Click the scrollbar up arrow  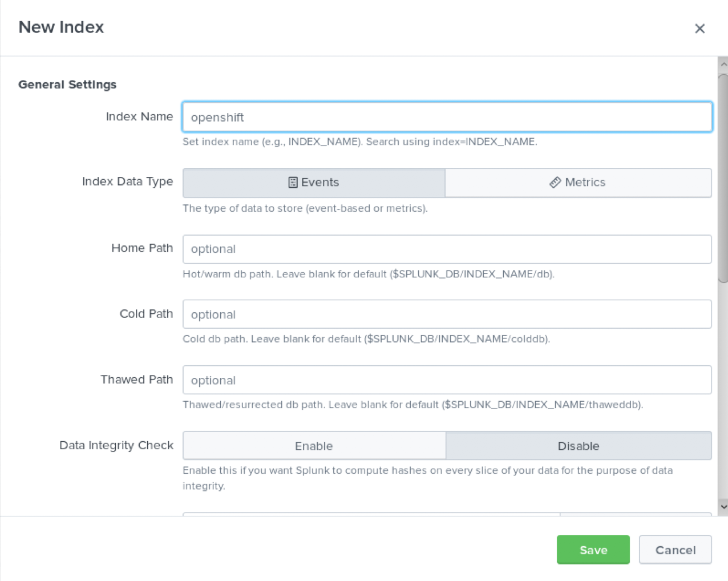point(723,64)
